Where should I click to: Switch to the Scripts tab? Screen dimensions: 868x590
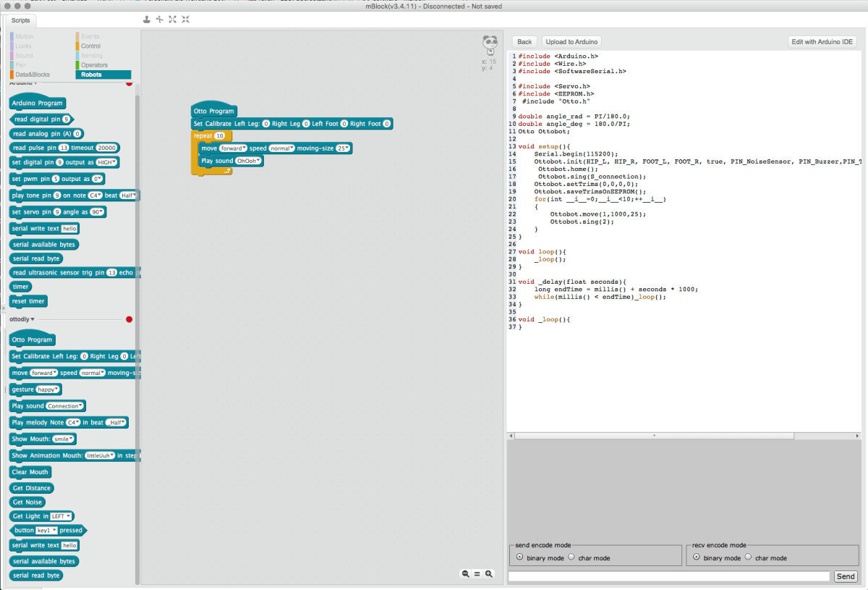click(20, 20)
